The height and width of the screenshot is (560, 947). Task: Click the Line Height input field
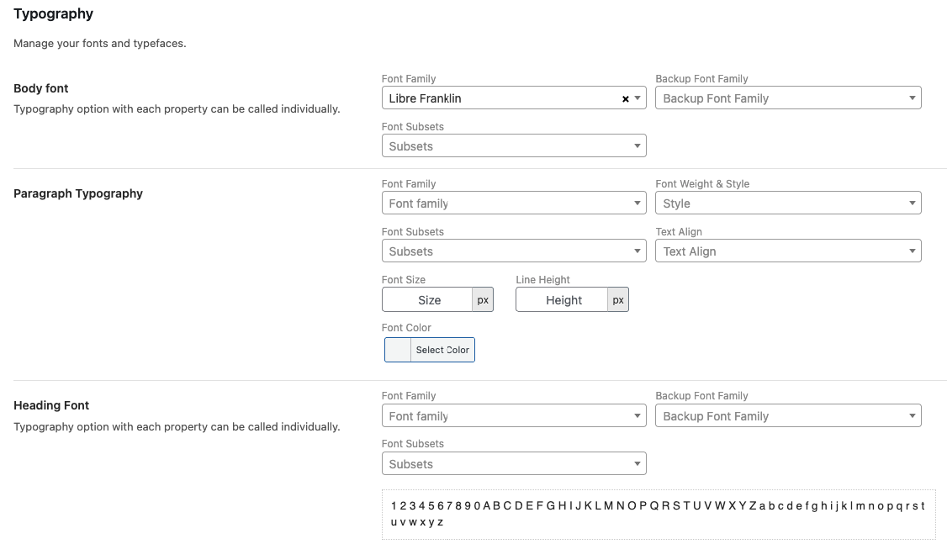tap(562, 300)
